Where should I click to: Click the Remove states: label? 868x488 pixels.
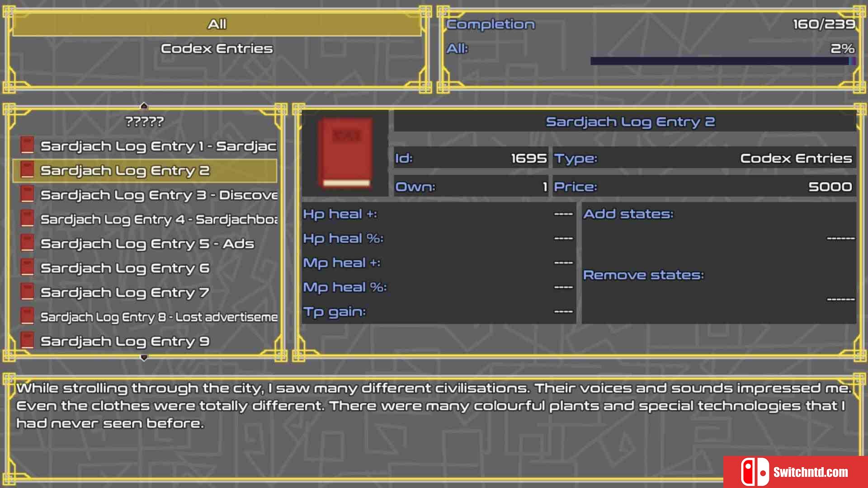point(643,275)
